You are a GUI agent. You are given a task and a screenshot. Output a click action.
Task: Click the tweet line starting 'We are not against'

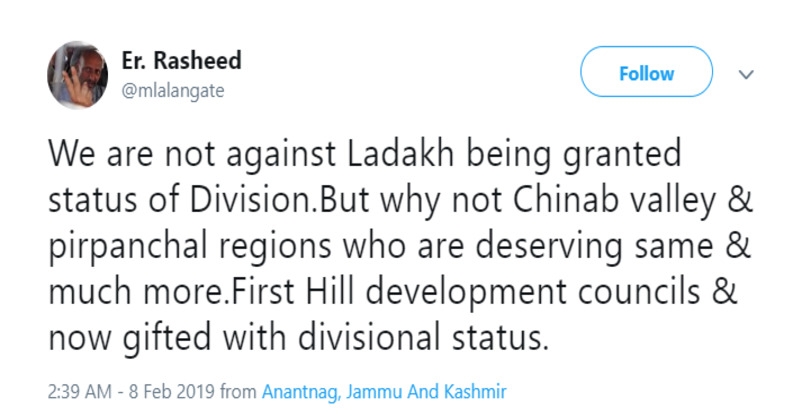coord(365,154)
